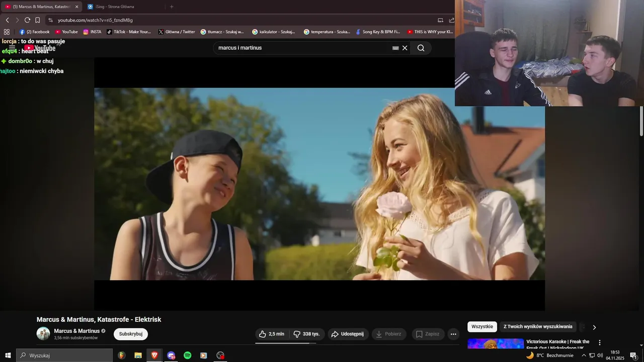This screenshot has height=362, width=644.
Task: Like the video showing 2,5 mln
Action: pos(272,334)
